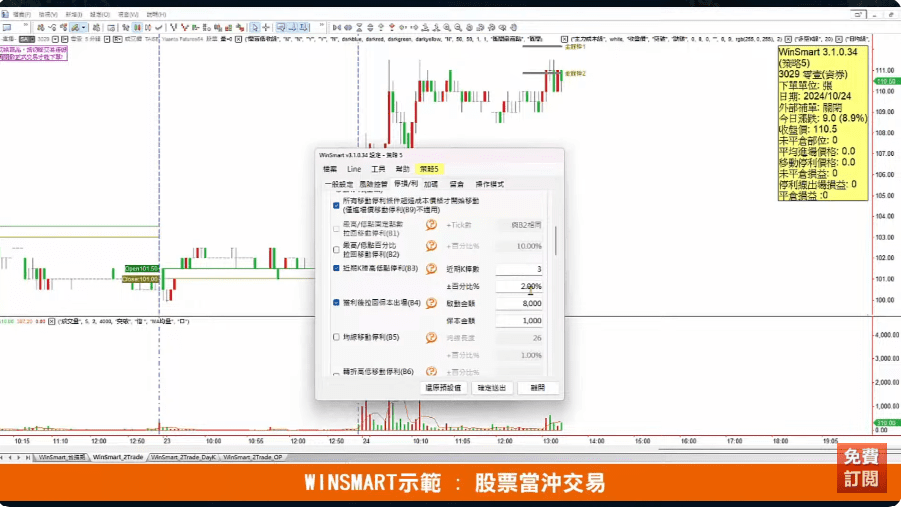
Task: Go to first worksheet tab arrow
Action: tap(2, 458)
